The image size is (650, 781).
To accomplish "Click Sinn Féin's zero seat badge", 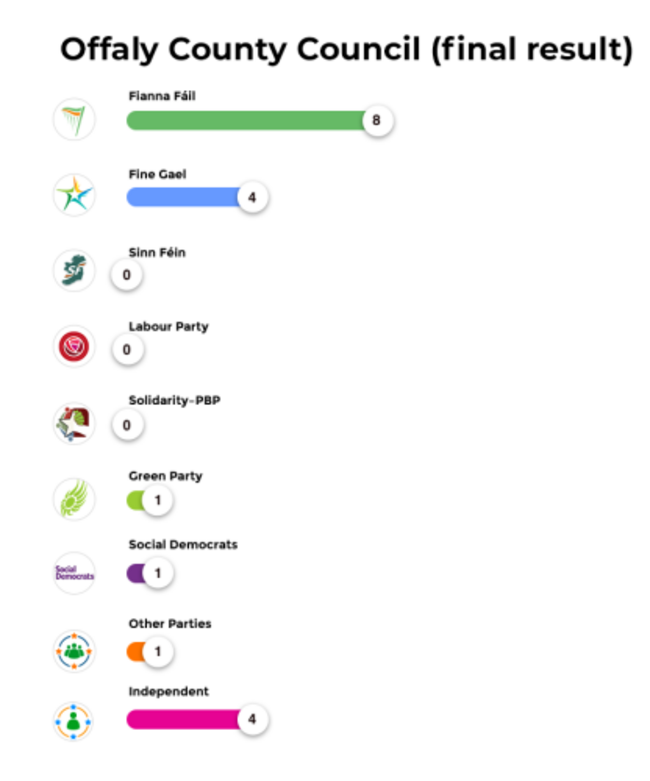I will 127,274.
